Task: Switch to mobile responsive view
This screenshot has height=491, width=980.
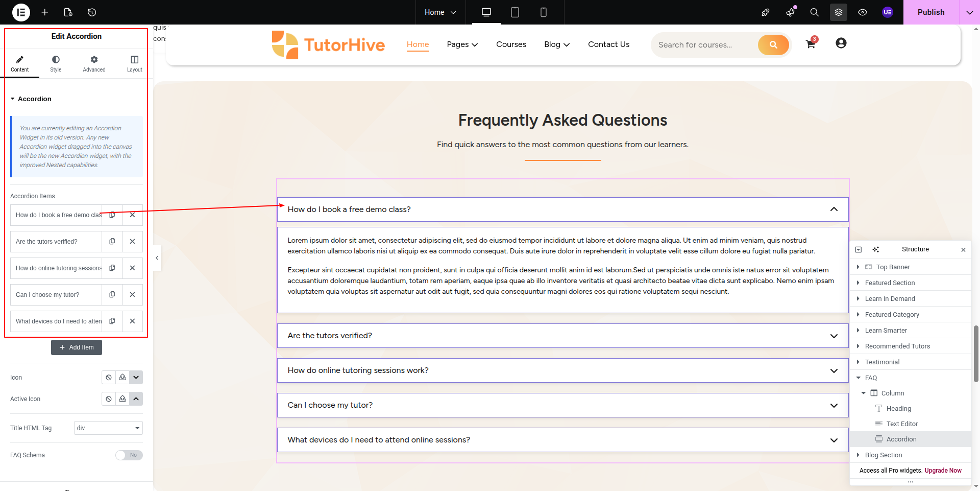Action: [x=543, y=12]
